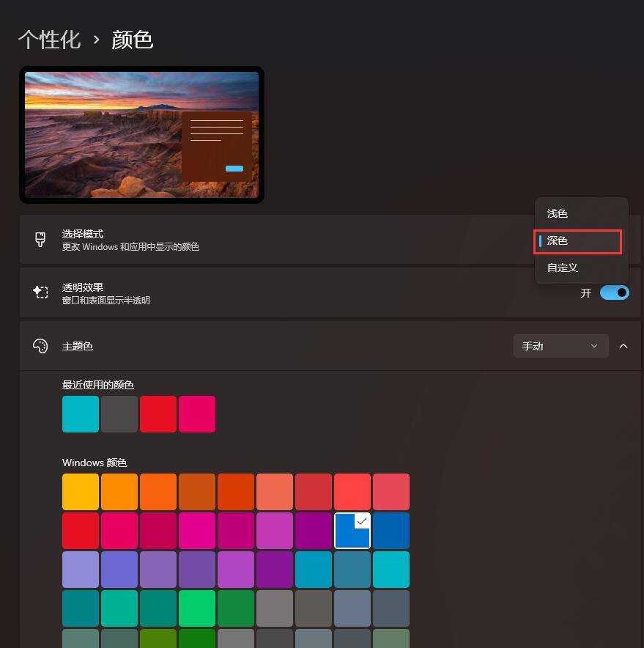The height and width of the screenshot is (648, 644).
Task: Select the teal recent color swatch
Action: 80,413
